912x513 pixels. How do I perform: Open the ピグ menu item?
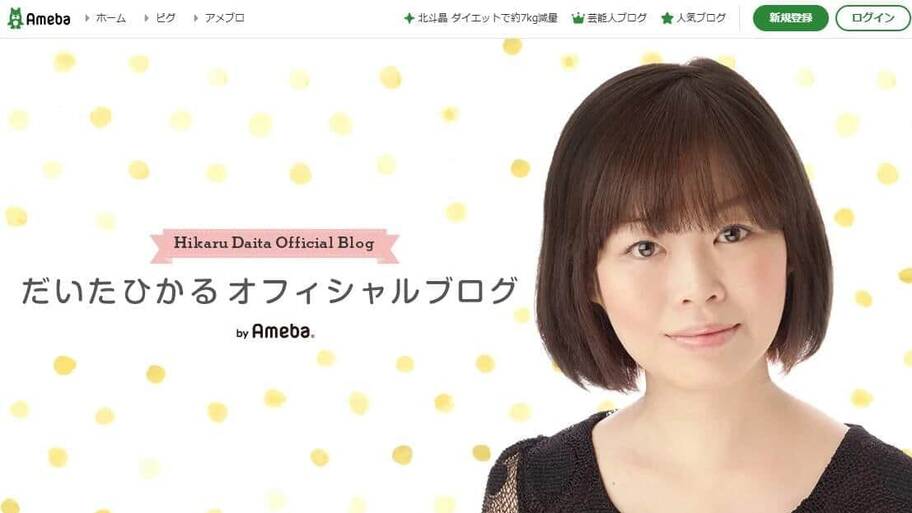tap(165, 18)
